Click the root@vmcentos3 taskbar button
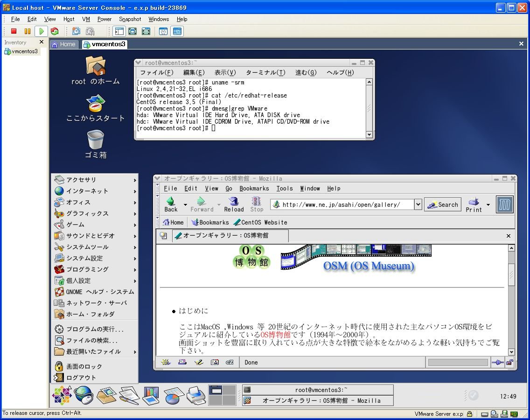Image resolution: width=530 pixels, height=420 pixels. (x=318, y=390)
